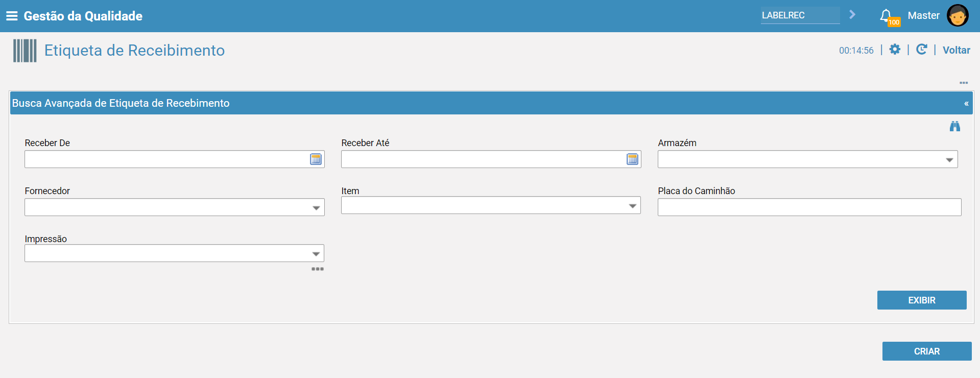The width and height of the screenshot is (980, 378).
Task: Click the Master username label
Action: click(x=923, y=16)
